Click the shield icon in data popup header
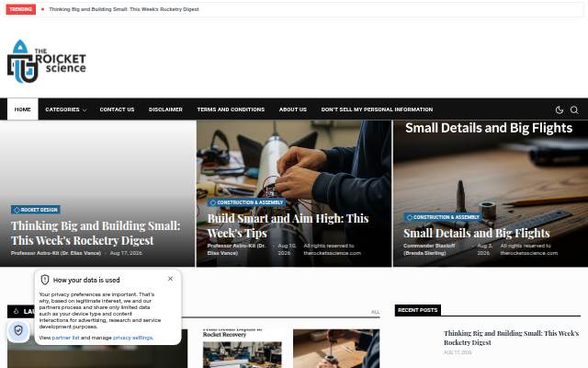The image size is (588, 368). [45, 280]
